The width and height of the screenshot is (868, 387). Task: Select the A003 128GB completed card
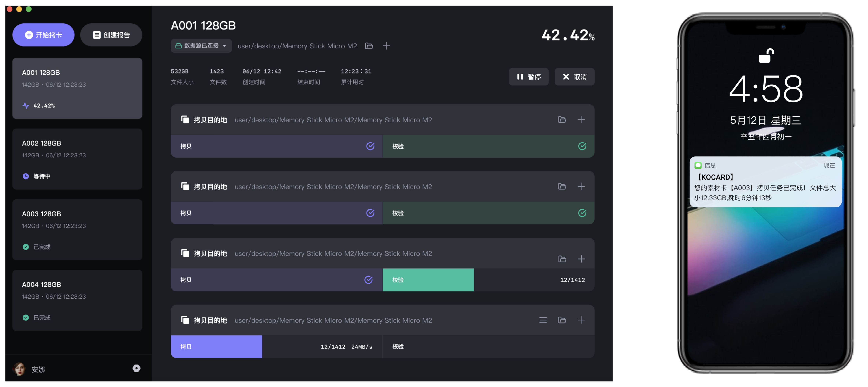pyautogui.click(x=77, y=229)
